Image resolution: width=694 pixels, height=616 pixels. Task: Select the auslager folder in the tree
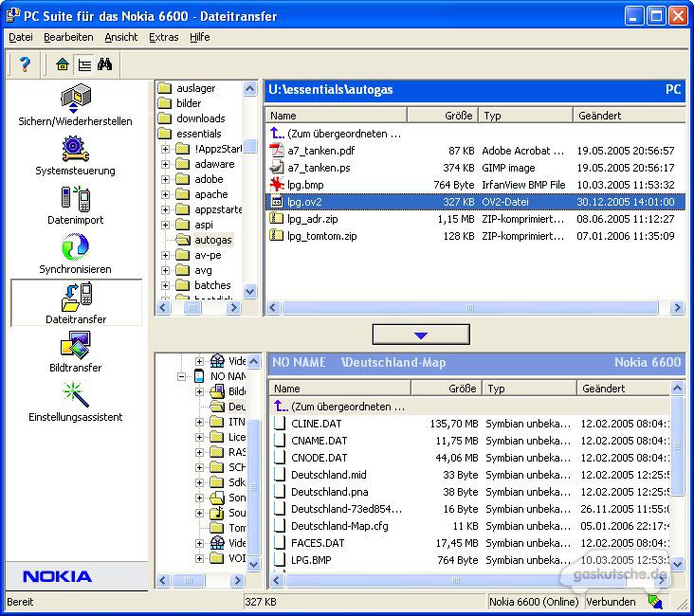pos(195,88)
